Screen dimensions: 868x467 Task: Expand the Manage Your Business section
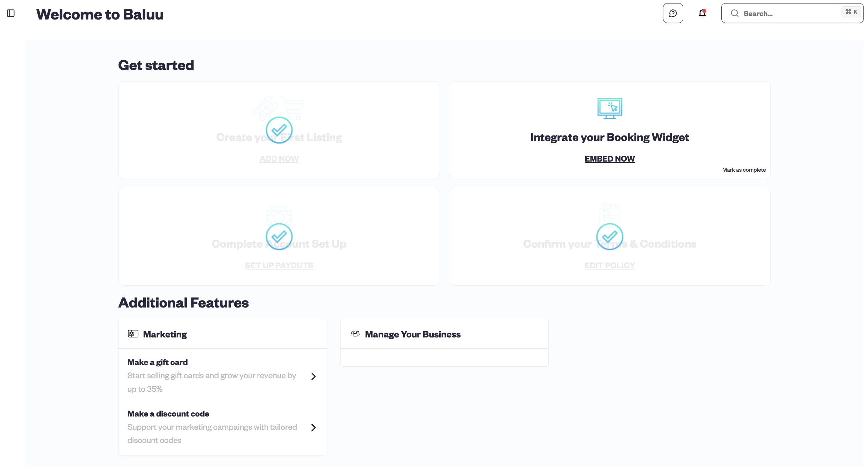click(x=412, y=334)
